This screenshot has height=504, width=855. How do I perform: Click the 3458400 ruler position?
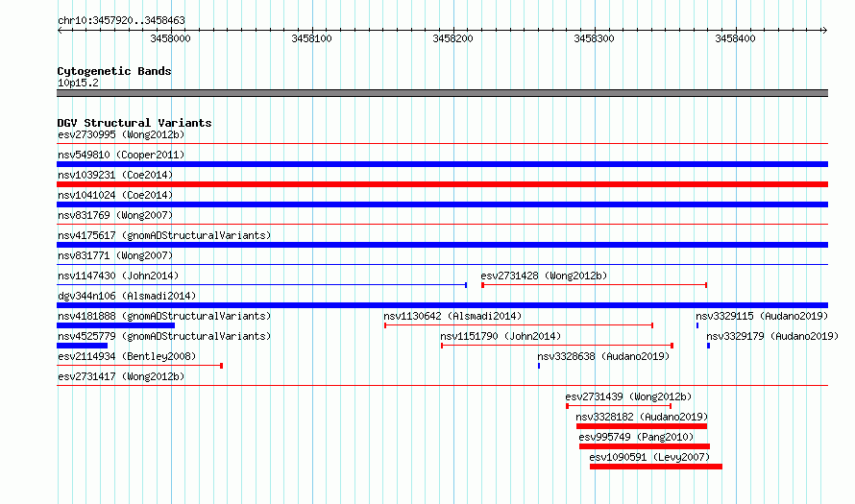pos(735,38)
